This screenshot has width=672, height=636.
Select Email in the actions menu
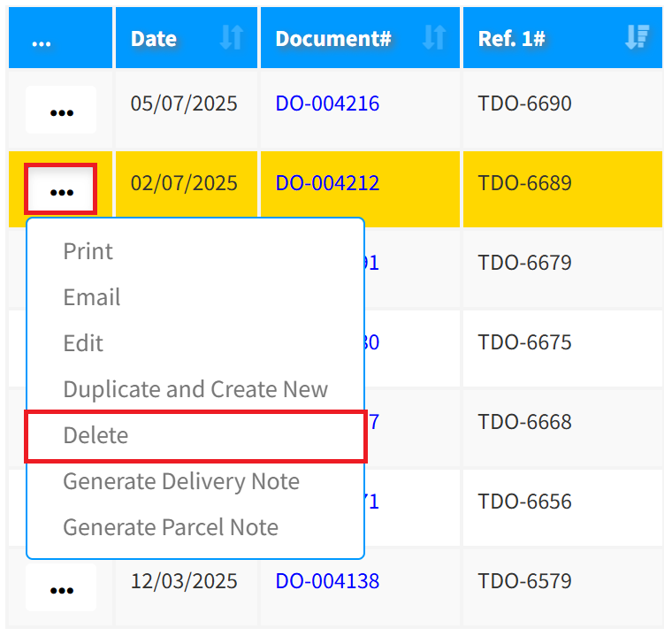pyautogui.click(x=92, y=297)
